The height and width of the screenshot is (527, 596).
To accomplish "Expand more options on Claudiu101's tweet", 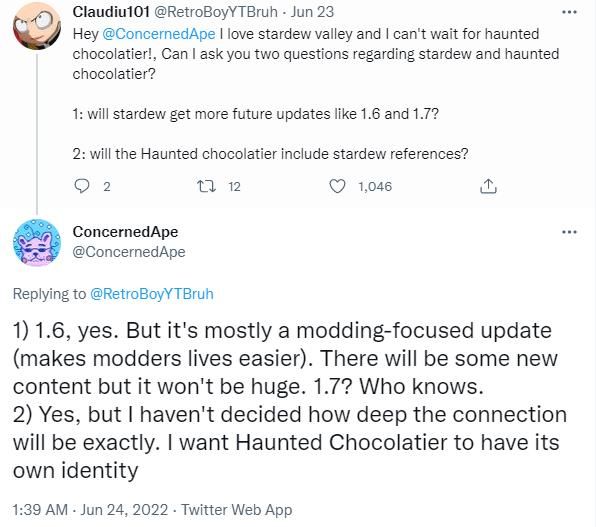I will tap(569, 13).
